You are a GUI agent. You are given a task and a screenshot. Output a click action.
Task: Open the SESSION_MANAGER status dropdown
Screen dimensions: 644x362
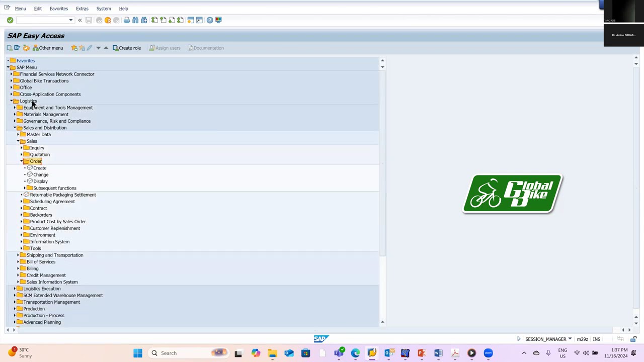(x=570, y=339)
